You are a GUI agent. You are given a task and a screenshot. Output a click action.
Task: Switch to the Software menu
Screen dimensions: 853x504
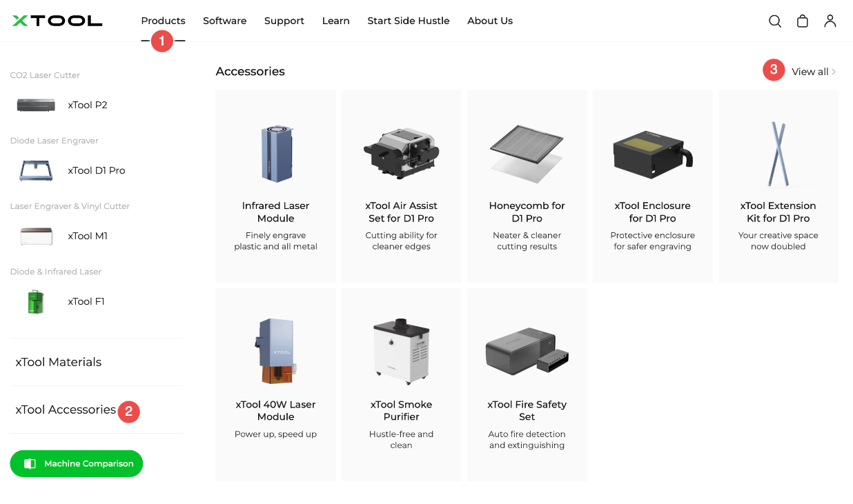click(224, 21)
